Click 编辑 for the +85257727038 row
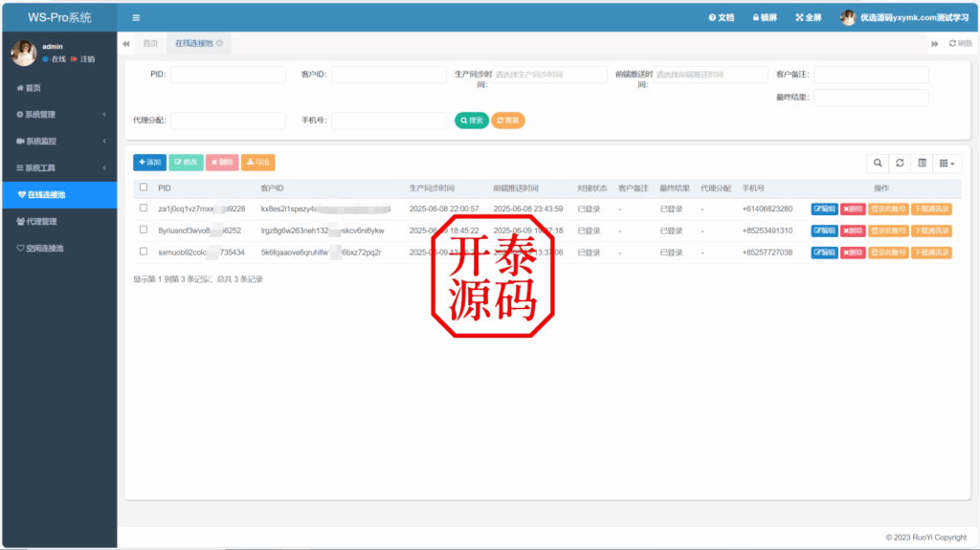Viewport: 980px width, 550px height. click(x=824, y=253)
